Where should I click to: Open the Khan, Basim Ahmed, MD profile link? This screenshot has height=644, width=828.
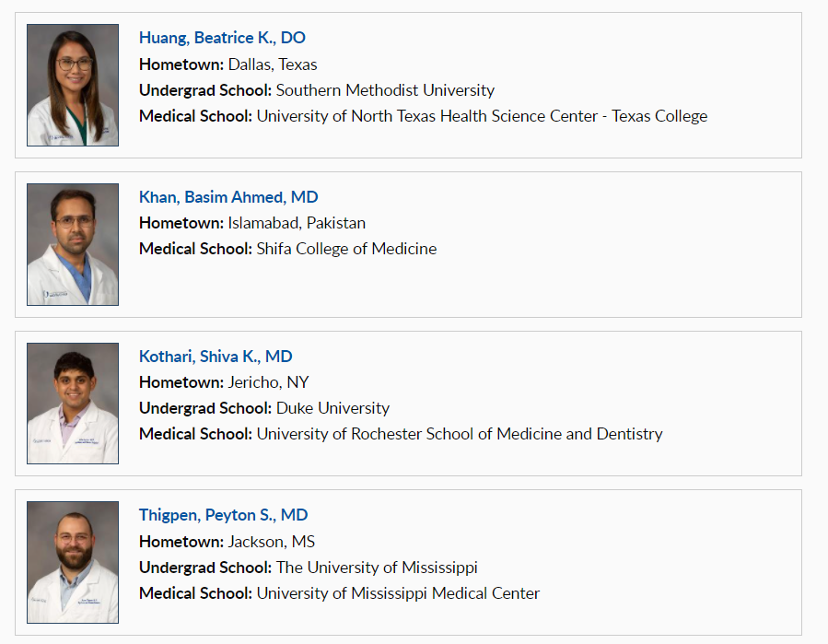[x=228, y=197]
